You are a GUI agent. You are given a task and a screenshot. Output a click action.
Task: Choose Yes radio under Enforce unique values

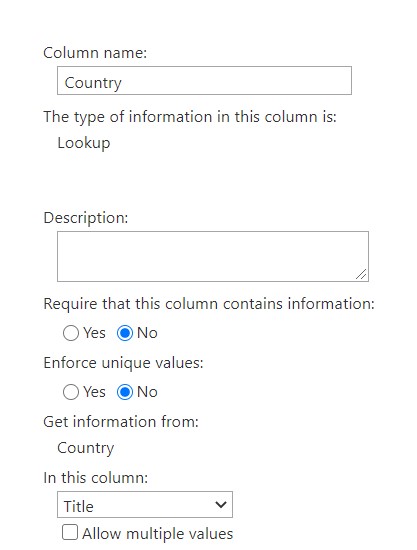(71, 392)
